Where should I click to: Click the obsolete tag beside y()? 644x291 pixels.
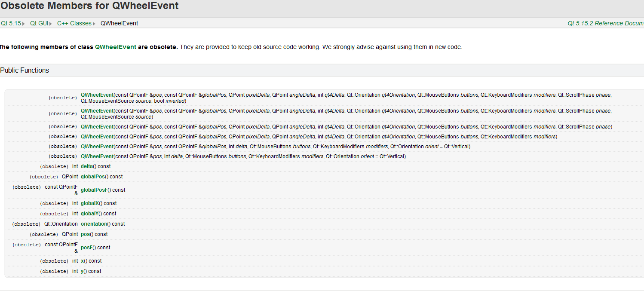54,271
